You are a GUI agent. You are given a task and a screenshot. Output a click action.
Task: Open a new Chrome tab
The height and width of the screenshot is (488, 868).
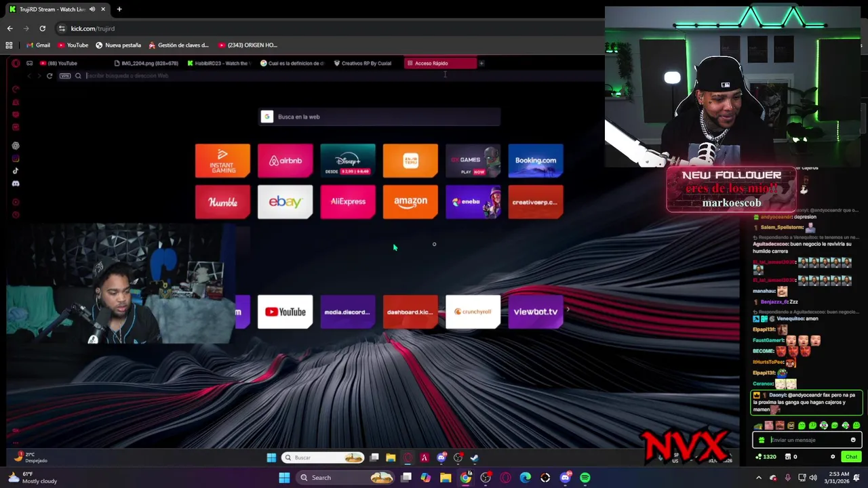pos(119,9)
